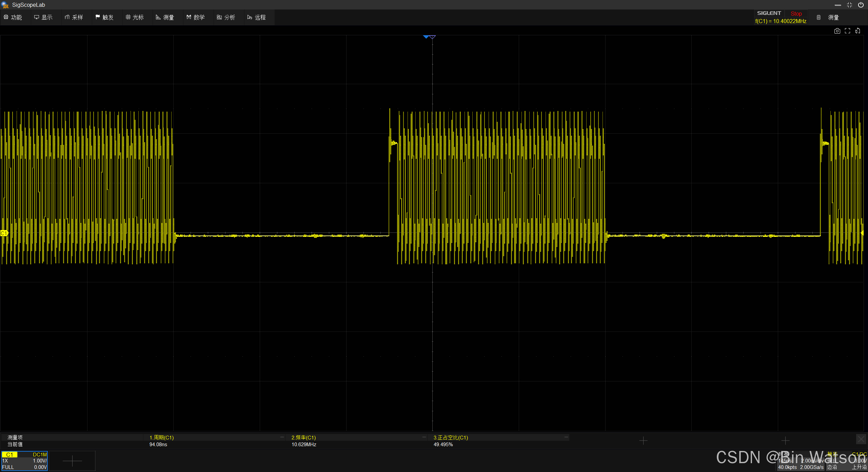Click the 边沿 trigger type label
This screenshot has width=868, height=472.
[832, 467]
